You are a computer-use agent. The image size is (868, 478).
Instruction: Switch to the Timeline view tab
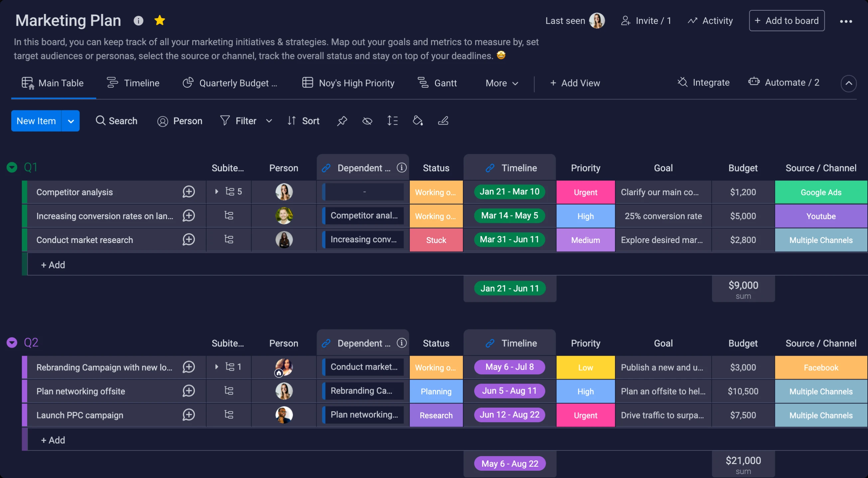tap(133, 83)
